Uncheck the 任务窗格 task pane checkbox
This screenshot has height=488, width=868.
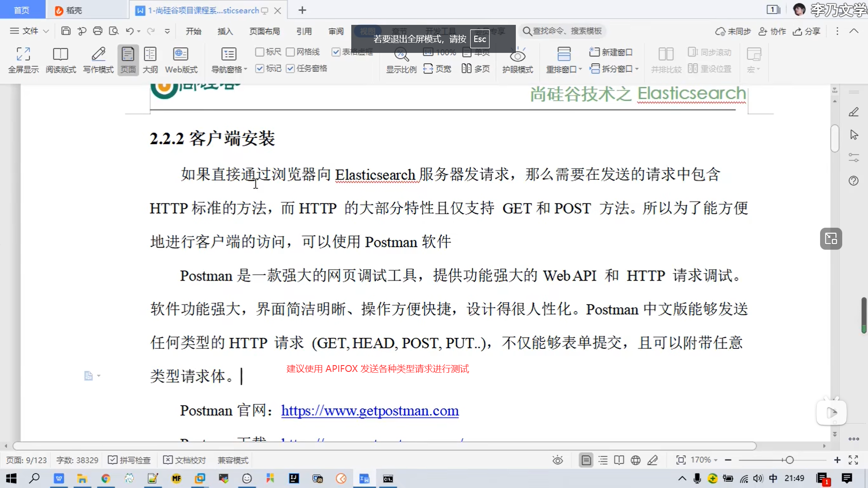click(290, 69)
